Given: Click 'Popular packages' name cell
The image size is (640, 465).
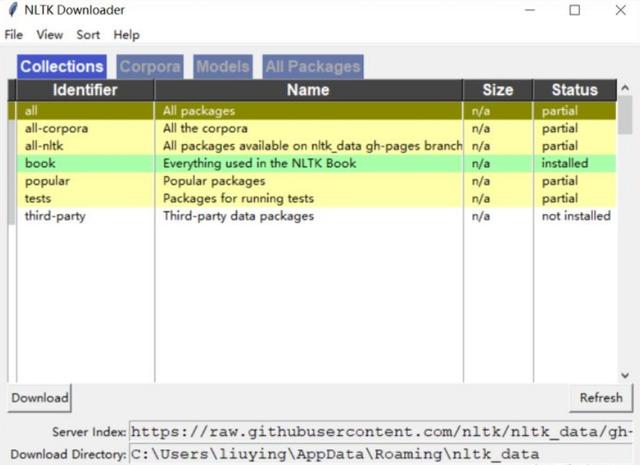Looking at the screenshot, I should (x=214, y=181).
